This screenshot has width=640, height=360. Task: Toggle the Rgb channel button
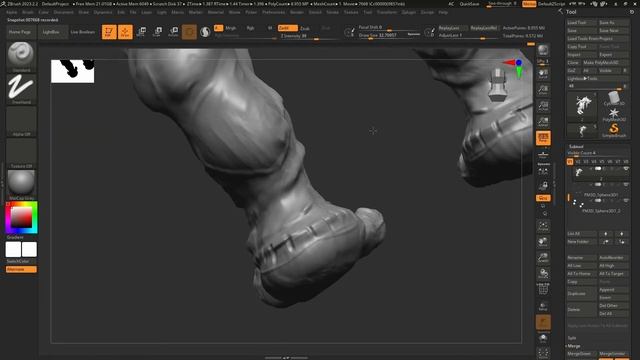click(250, 28)
